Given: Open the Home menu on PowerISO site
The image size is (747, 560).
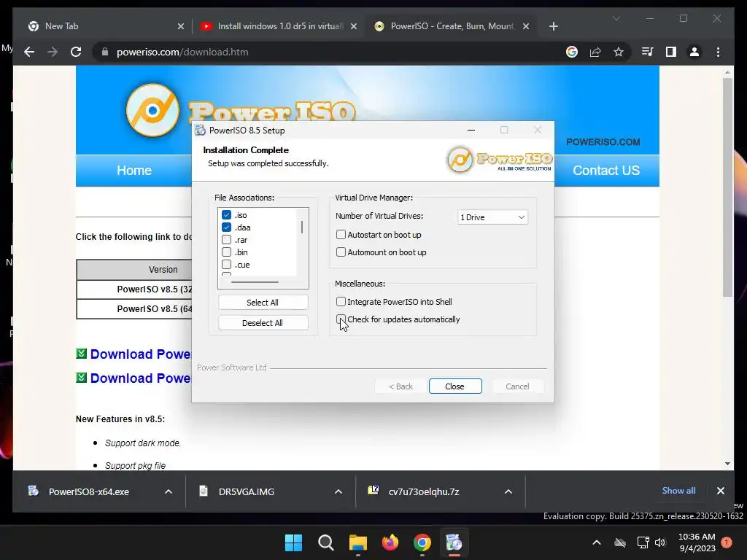Looking at the screenshot, I should [x=134, y=171].
